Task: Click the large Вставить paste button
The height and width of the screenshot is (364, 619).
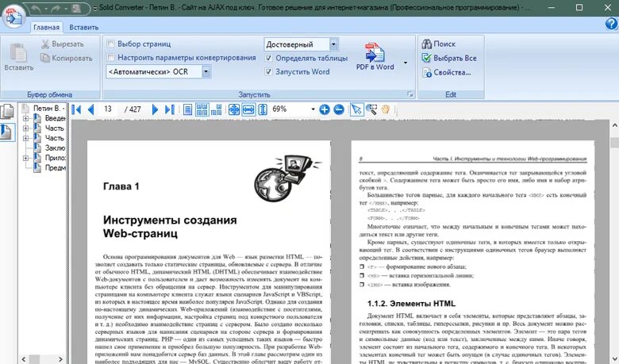Action: point(18,57)
